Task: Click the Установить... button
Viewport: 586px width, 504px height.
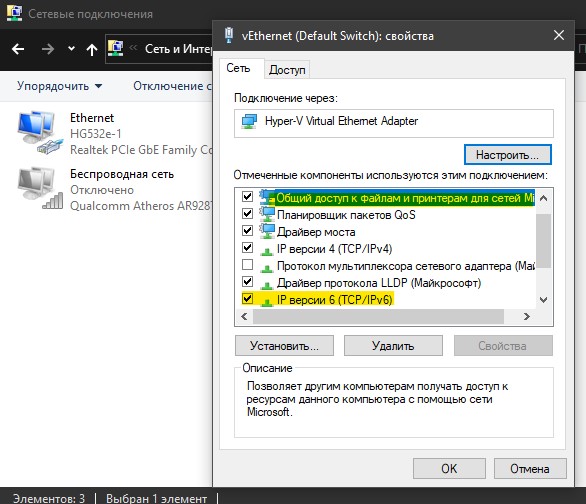Action: (284, 346)
